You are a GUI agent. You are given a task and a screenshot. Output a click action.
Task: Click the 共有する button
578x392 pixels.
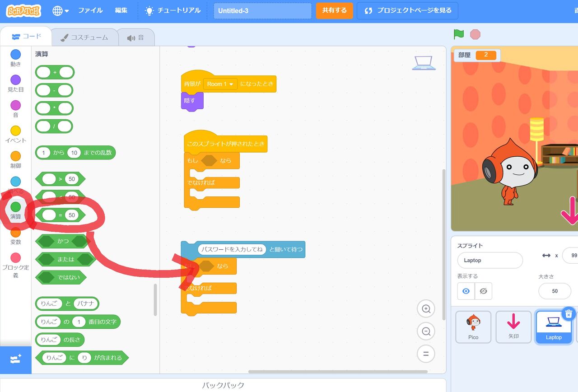tap(334, 10)
